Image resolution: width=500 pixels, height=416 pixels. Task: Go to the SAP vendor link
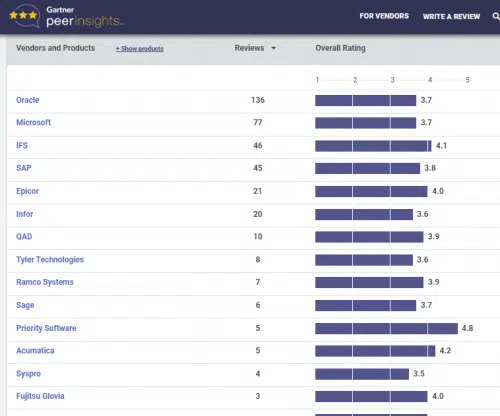pyautogui.click(x=24, y=168)
